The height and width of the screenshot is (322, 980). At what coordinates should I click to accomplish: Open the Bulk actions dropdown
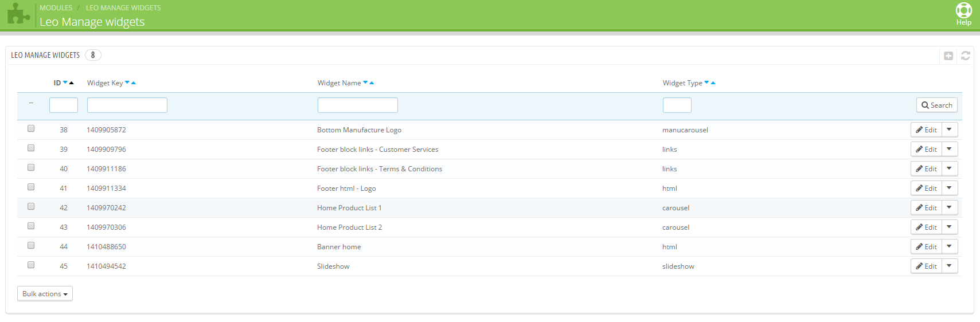click(x=45, y=294)
